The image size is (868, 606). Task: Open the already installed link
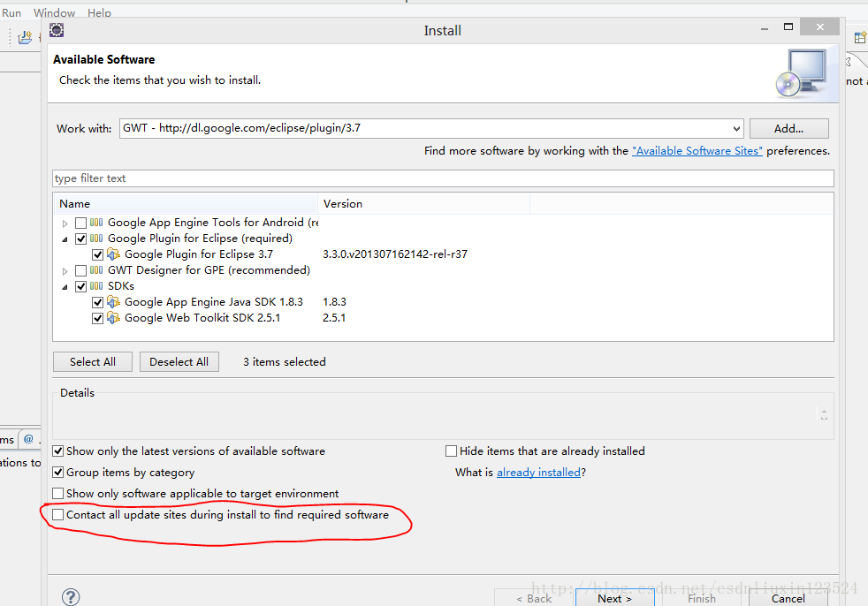pos(538,472)
